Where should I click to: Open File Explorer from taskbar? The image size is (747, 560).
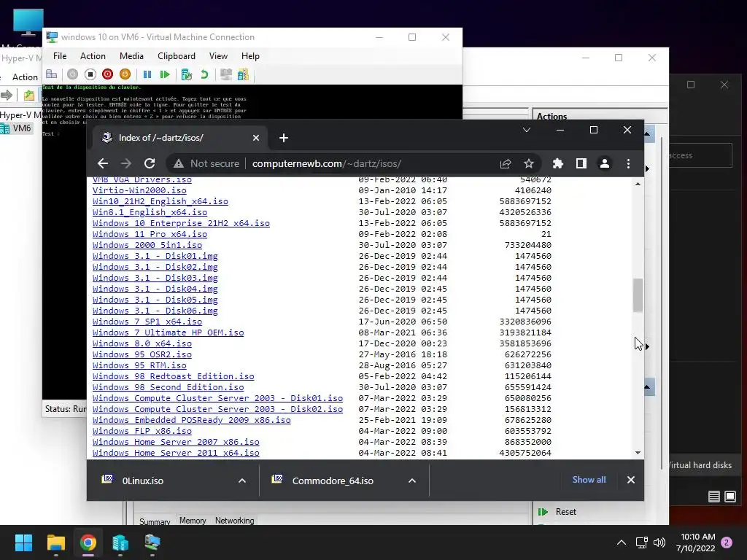coord(55,542)
